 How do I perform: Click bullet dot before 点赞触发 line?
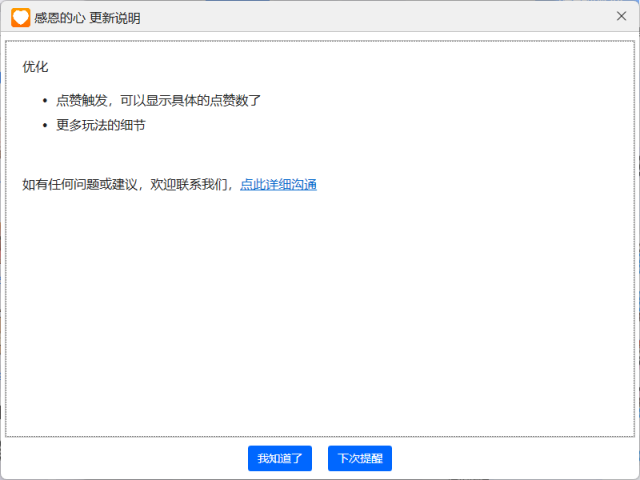coord(45,101)
